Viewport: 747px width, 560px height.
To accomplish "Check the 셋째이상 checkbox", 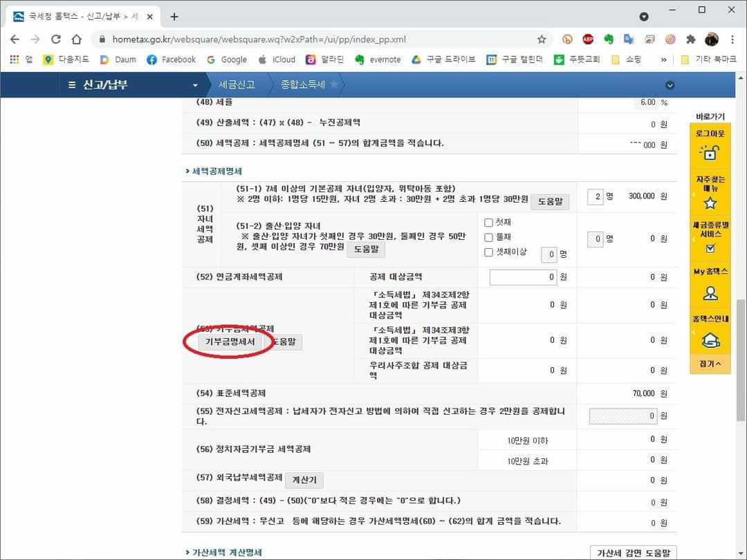I will [488, 252].
